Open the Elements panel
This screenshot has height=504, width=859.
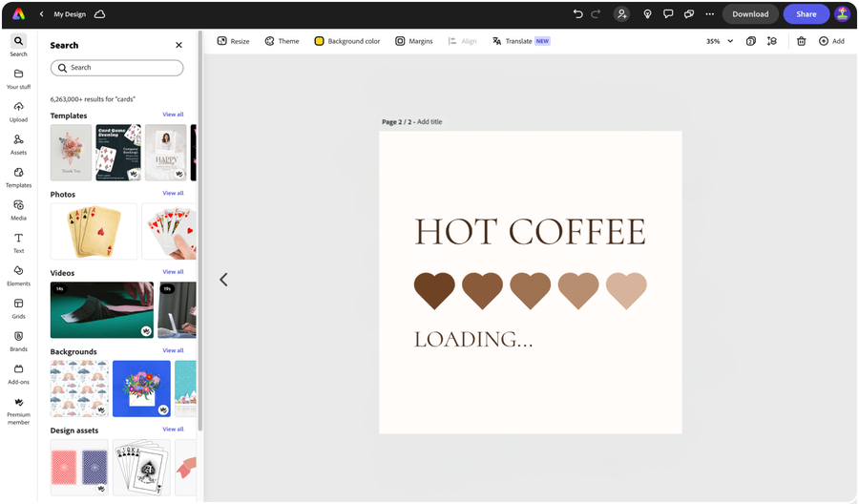click(x=18, y=276)
